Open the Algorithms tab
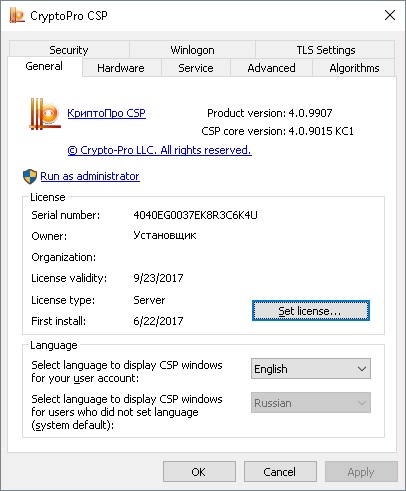Screen dimensions: 406x491 (x=354, y=68)
